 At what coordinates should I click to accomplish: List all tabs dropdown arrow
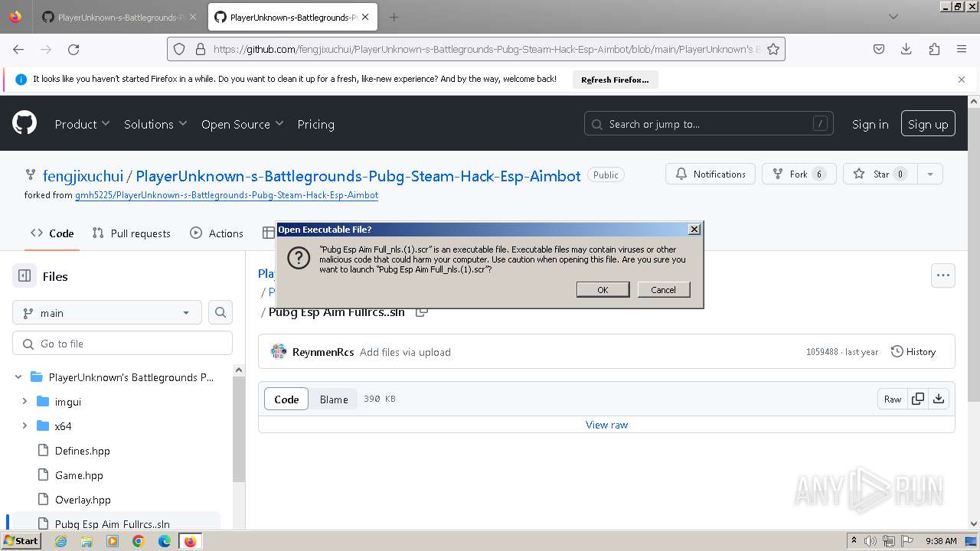click(x=893, y=17)
